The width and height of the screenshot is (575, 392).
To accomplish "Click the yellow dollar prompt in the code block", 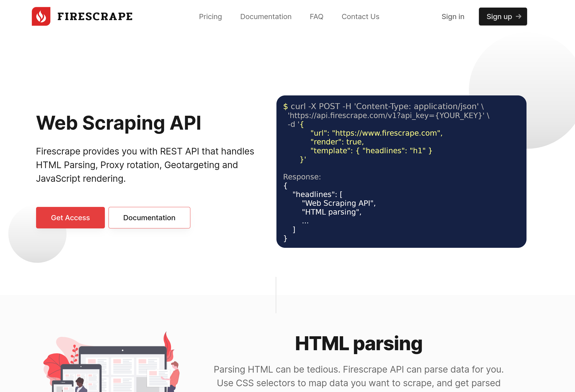I will click(x=285, y=107).
